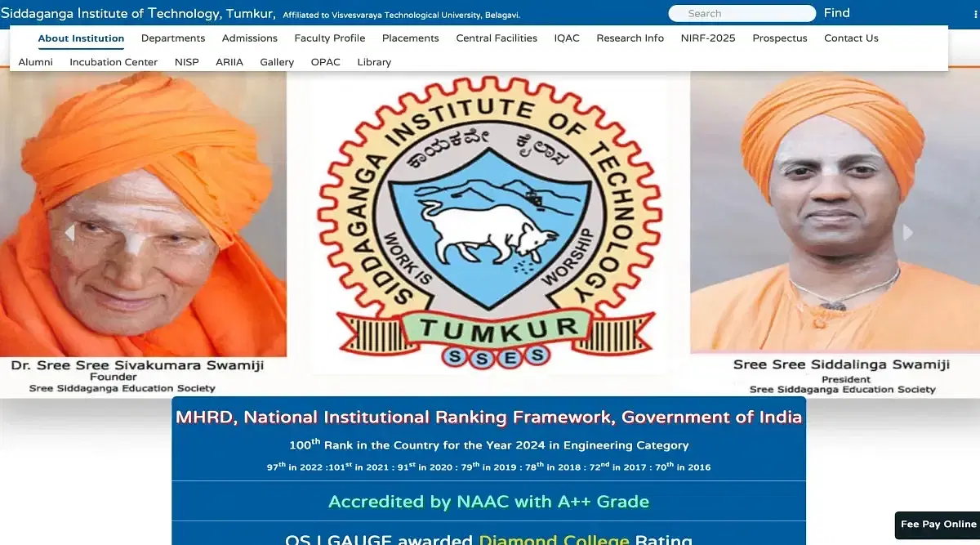Click the Accredited by NAAC A++ text

pos(488,502)
